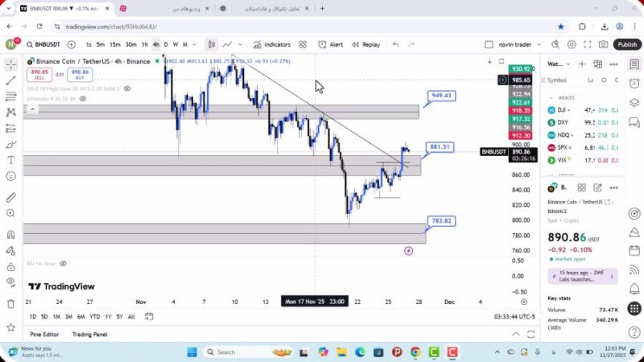Click the BNBUSDT symbol search field

(42, 45)
